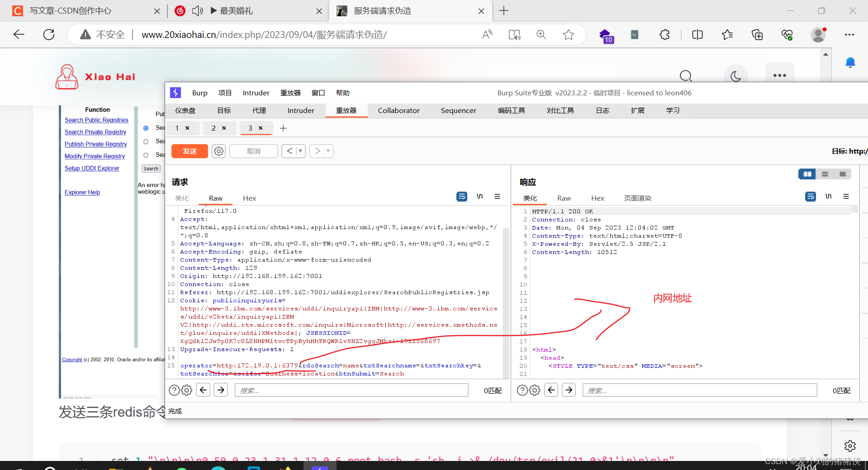Click the blue notification bell in sidebar

850,62
